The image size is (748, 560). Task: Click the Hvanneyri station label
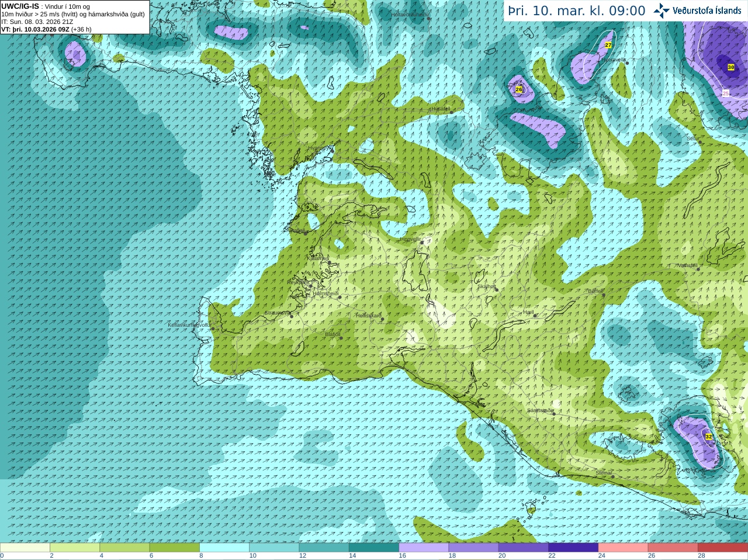click(319, 148)
